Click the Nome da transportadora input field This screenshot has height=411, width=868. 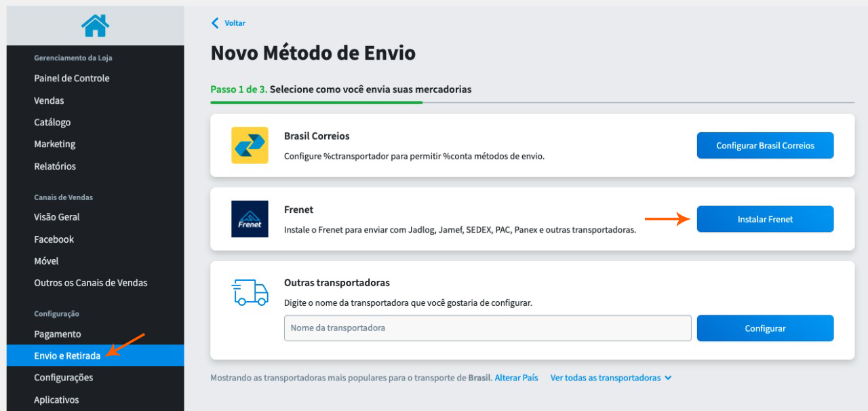(x=486, y=328)
